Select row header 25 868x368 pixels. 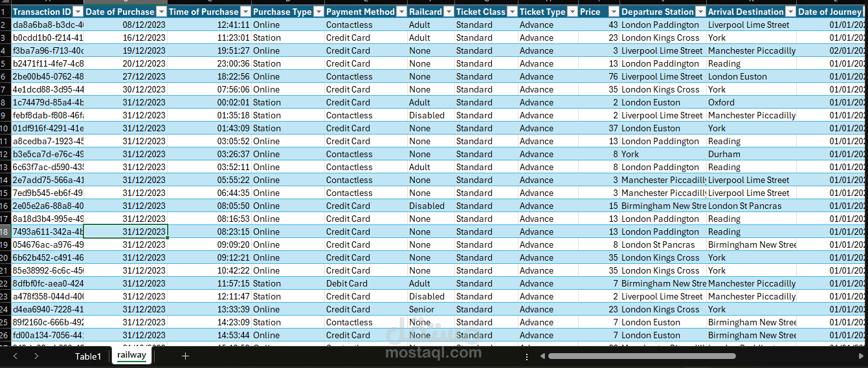(5, 322)
